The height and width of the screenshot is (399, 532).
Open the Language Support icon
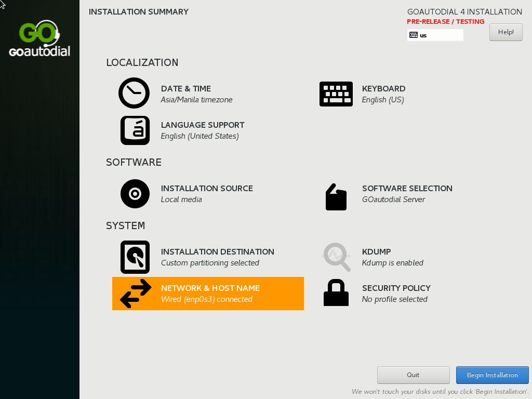point(135,130)
